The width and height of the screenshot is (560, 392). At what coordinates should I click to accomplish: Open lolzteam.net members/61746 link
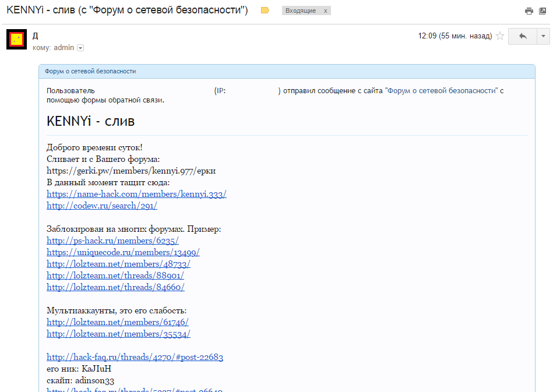click(x=118, y=322)
